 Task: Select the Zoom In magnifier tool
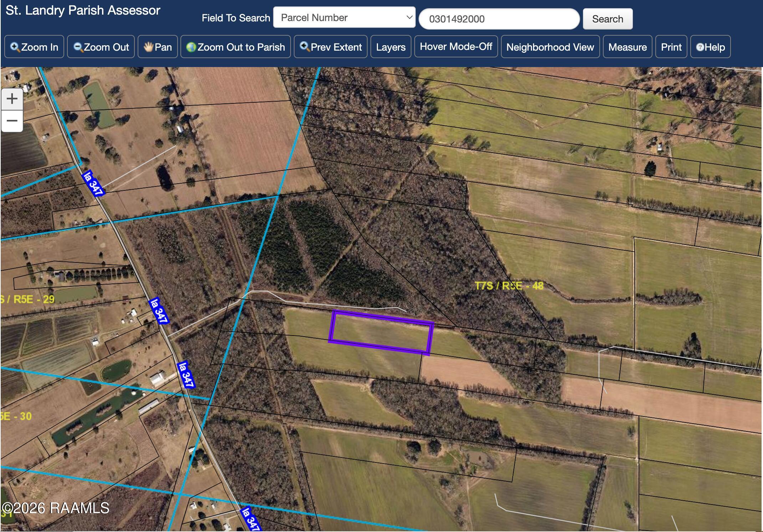point(34,47)
